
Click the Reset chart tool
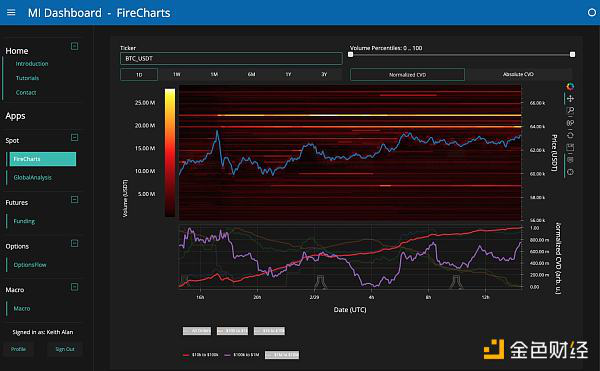pyautogui.click(x=570, y=135)
